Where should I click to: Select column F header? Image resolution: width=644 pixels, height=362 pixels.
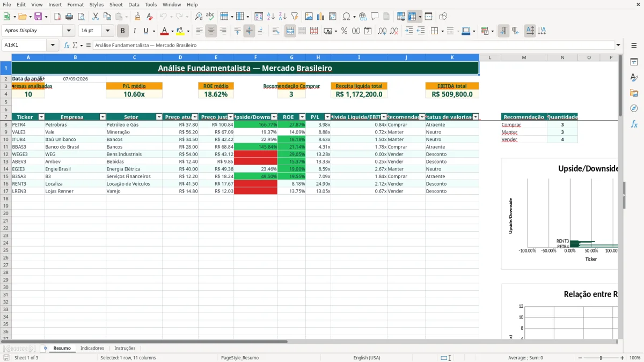coord(255,57)
